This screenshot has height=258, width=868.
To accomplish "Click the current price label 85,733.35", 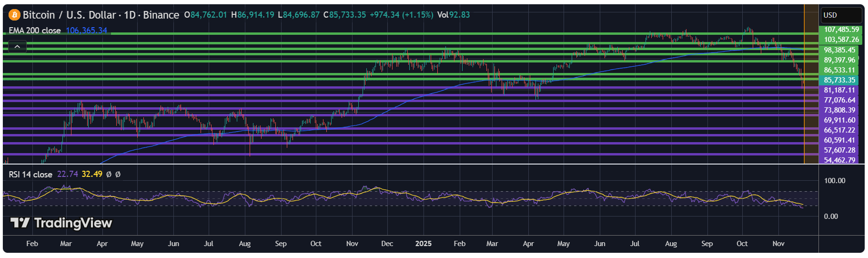I will 839,80.
